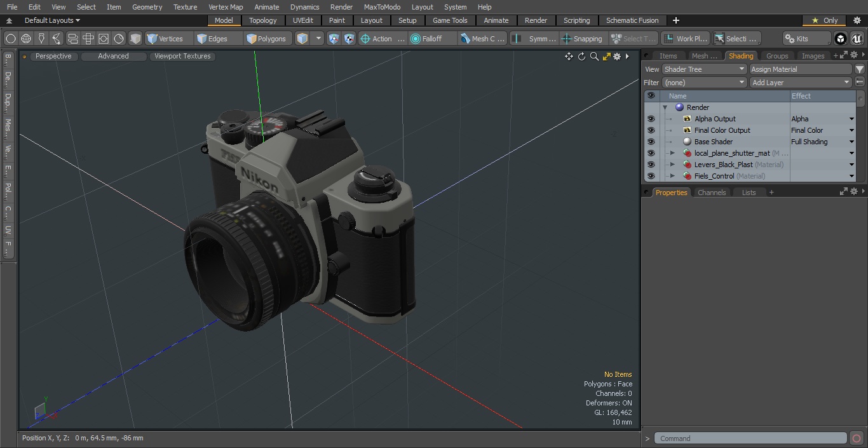The image size is (868, 448).
Task: Hide the Levers_Black_Plast material
Action: tap(651, 165)
